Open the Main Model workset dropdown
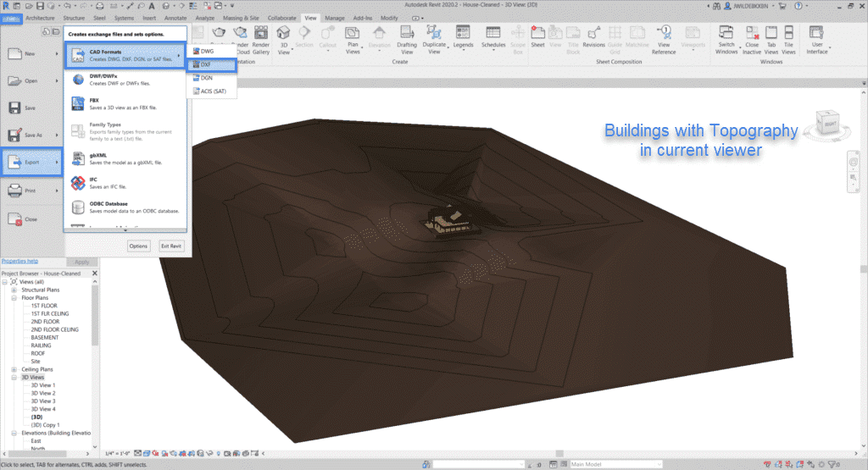The image size is (868, 470). [615, 464]
